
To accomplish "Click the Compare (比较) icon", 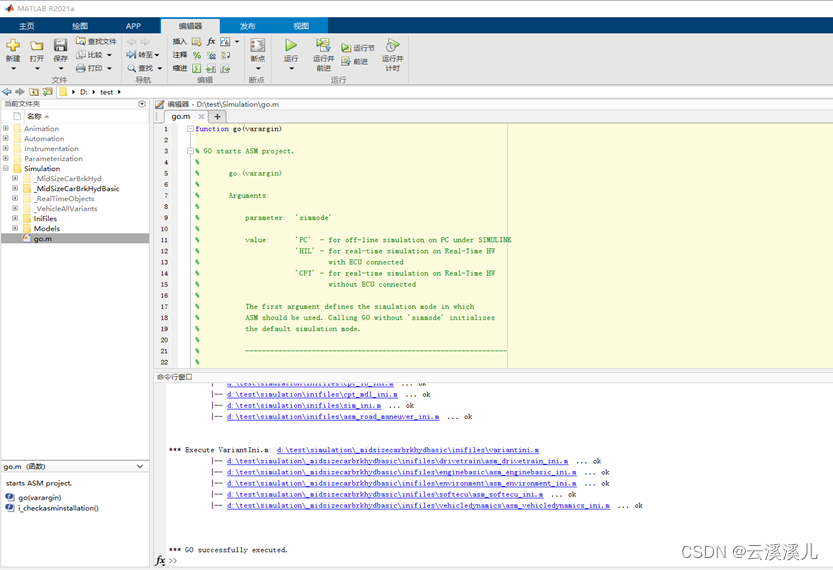I will coord(81,55).
